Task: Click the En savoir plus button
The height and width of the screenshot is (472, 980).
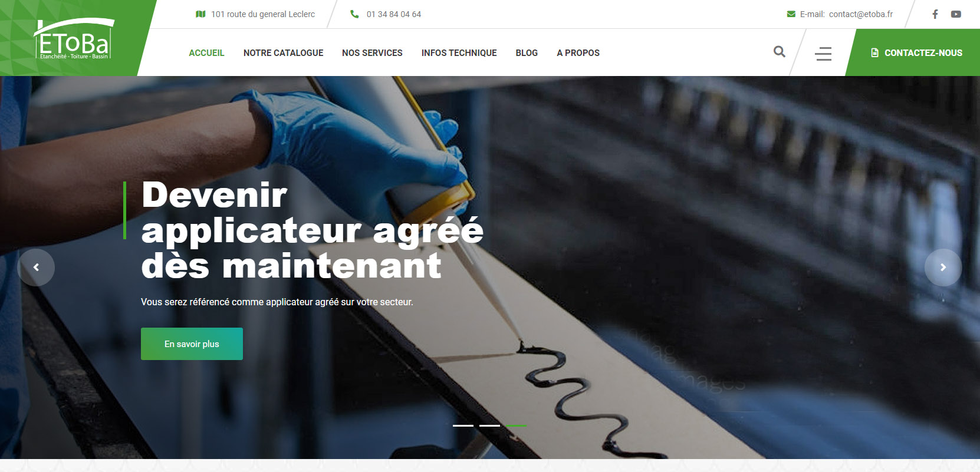Action: (x=192, y=344)
